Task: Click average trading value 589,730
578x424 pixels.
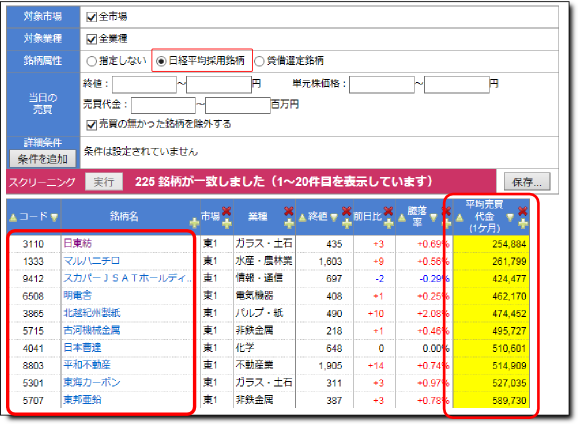Action: (509, 400)
